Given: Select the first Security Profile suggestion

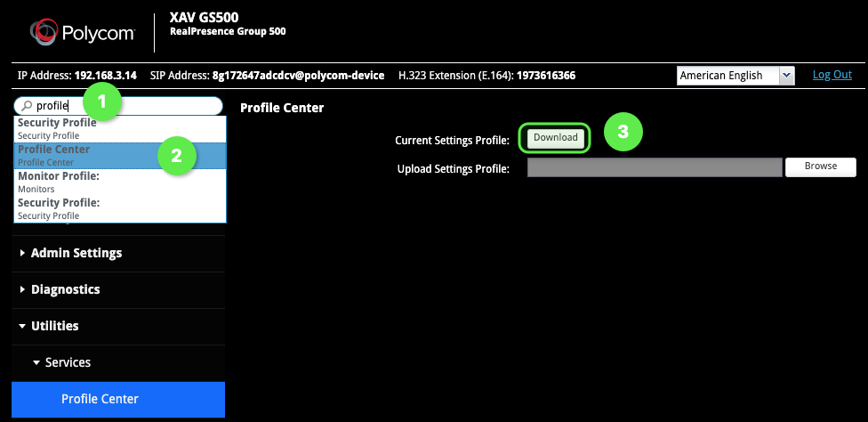Looking at the screenshot, I should click(120, 129).
